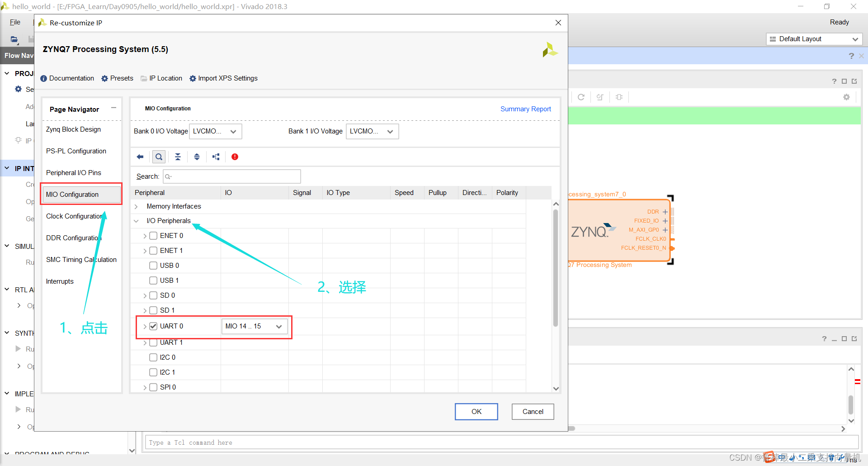Image resolution: width=868 pixels, height=466 pixels.
Task: Click the regenerate layout icon in diagram toolbar
Action: [x=619, y=97]
